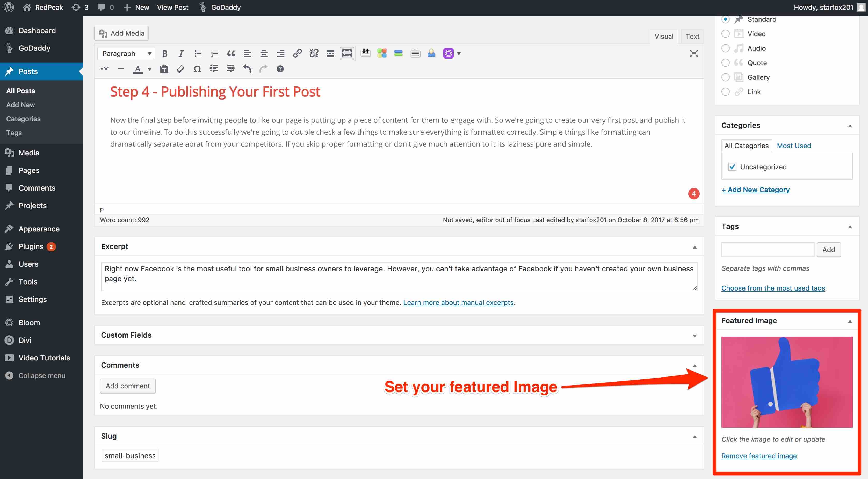Uncheck the Uncategorized category
Viewport: 868px width, 479px height.
[x=732, y=167]
